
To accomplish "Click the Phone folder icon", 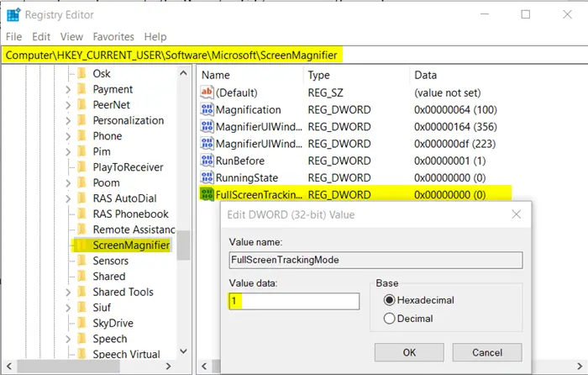I will click(81, 135).
